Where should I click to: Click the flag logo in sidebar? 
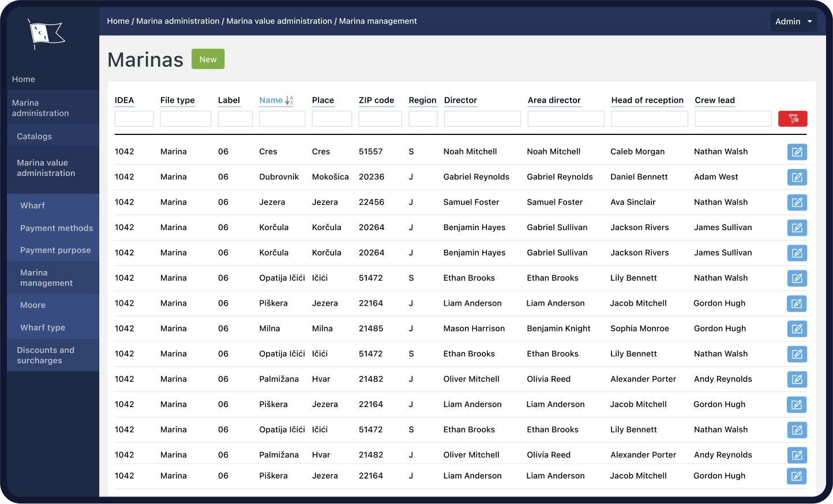point(47,33)
